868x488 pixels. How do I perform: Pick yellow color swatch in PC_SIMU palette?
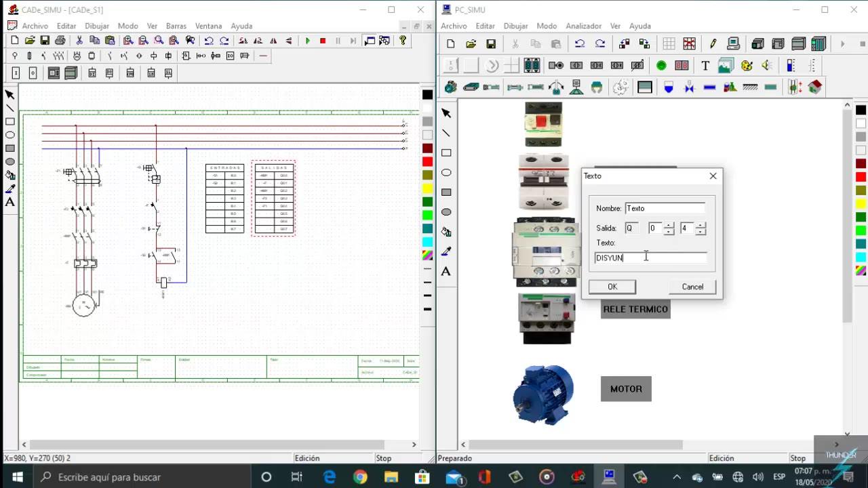[861, 203]
